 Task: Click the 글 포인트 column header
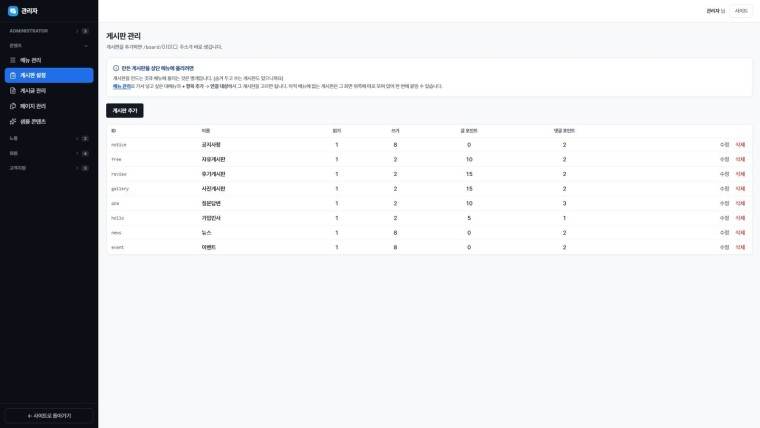coord(469,131)
